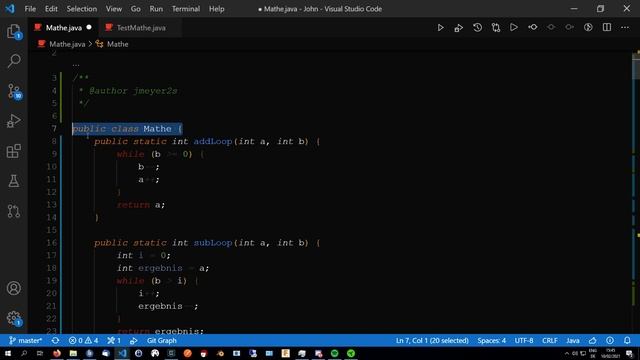Screen dimensions: 640x360
Task: Click 'int ergebnis' declaration on line 18
Action: [x=150, y=268]
